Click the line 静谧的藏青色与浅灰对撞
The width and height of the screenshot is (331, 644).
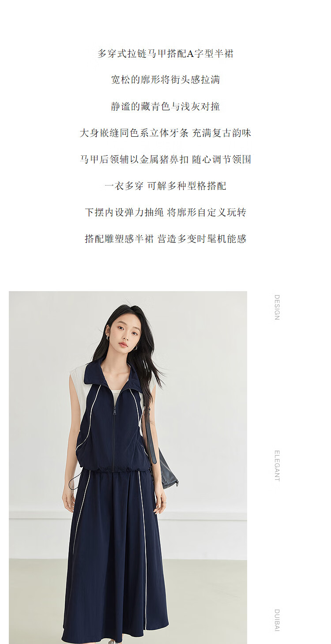click(x=165, y=106)
